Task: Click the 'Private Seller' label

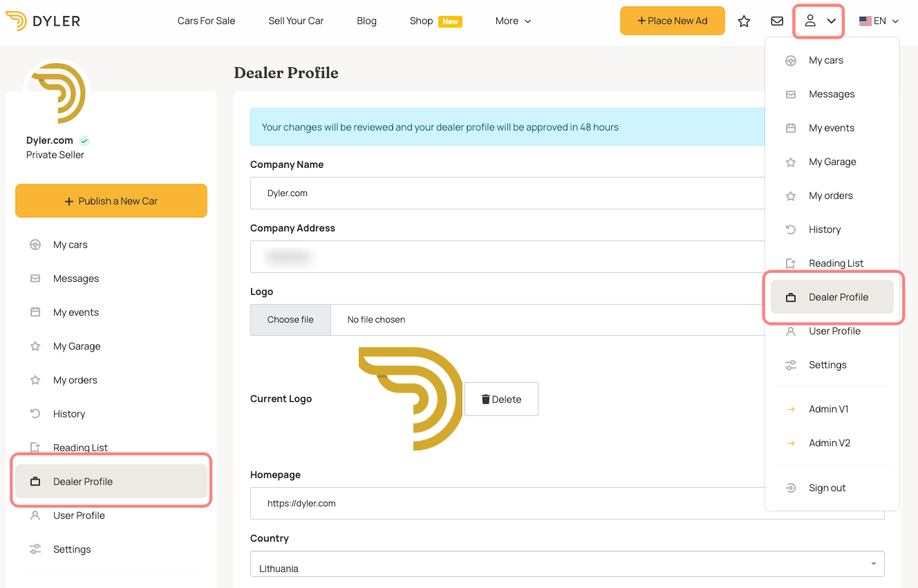Action: click(55, 155)
